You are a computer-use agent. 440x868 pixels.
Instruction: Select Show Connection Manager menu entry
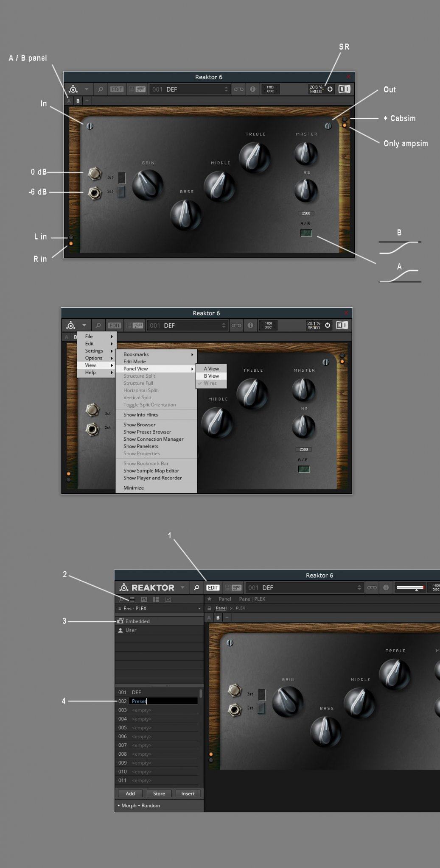click(x=156, y=439)
